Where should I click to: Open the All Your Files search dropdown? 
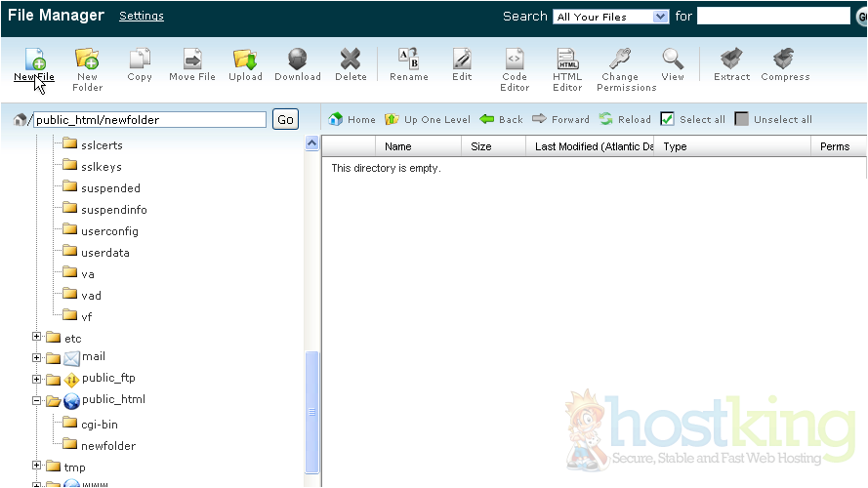(x=611, y=17)
